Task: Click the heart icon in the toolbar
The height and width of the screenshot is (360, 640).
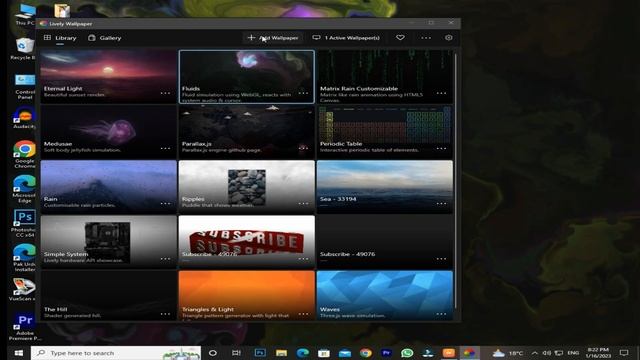Action: [x=400, y=38]
